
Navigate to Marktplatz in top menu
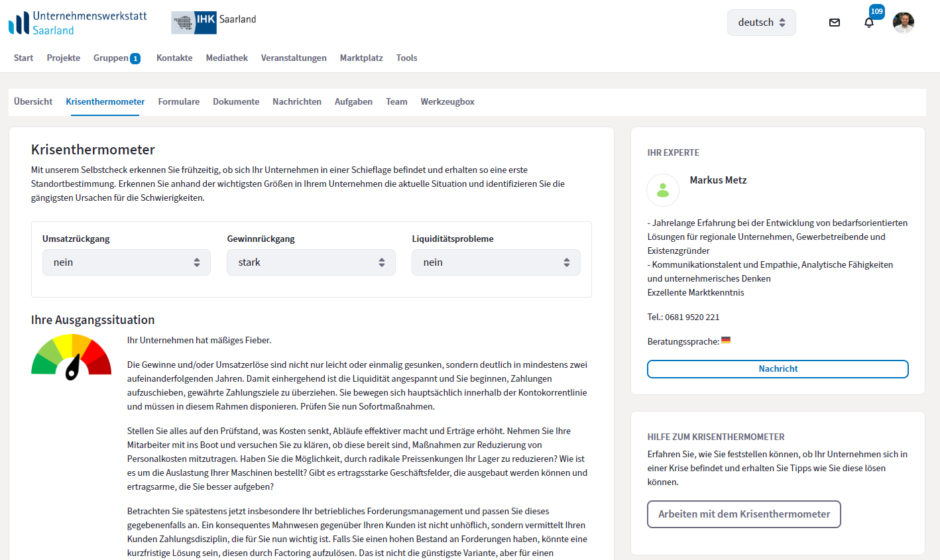pos(361,58)
